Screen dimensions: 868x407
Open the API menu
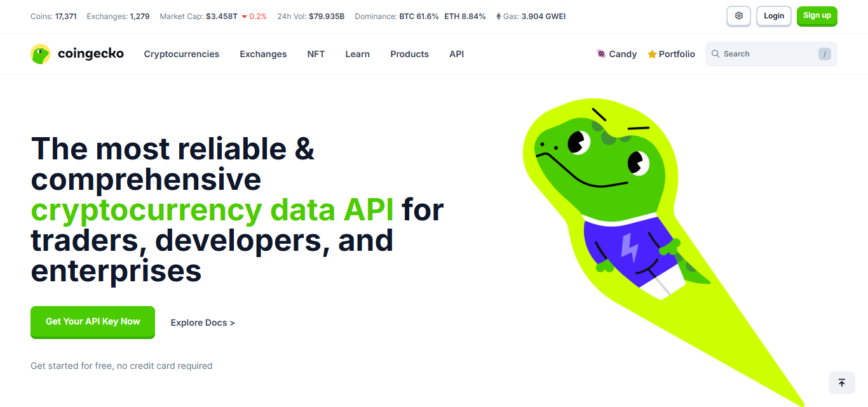coord(456,54)
